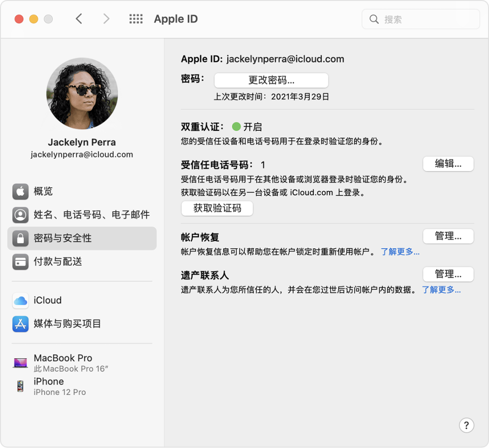
Task: Click inside the 搜索 search field
Action: click(x=420, y=19)
